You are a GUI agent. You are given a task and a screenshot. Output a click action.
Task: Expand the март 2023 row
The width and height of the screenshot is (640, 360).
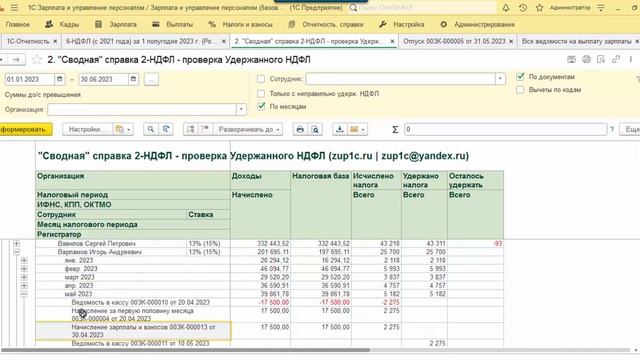(x=24, y=277)
